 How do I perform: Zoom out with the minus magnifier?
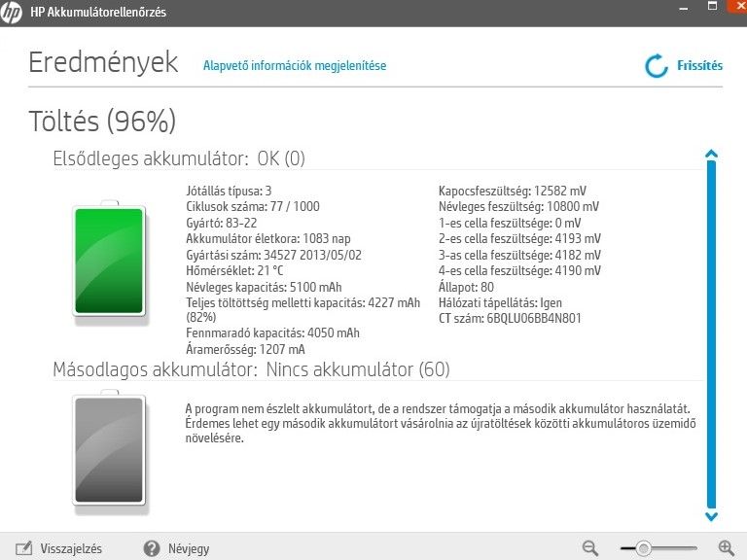(589, 548)
